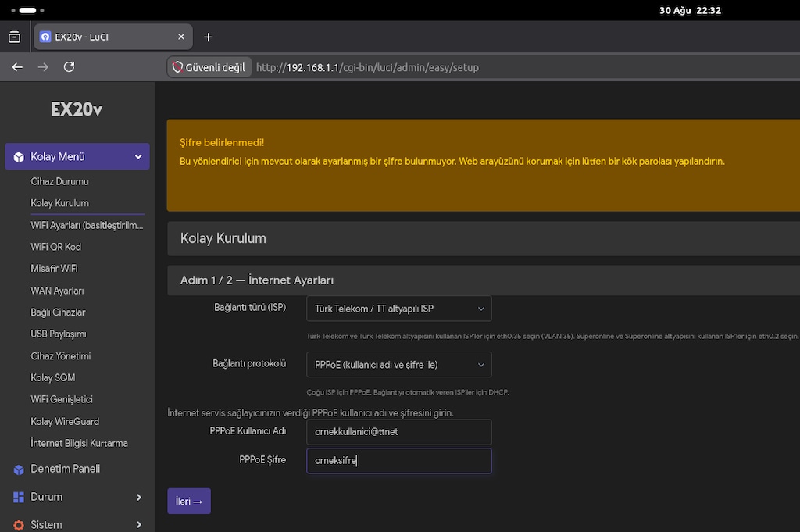Select Kolay Kurulum in sidebar
Screen dimensions: 800x532
(x=59, y=203)
